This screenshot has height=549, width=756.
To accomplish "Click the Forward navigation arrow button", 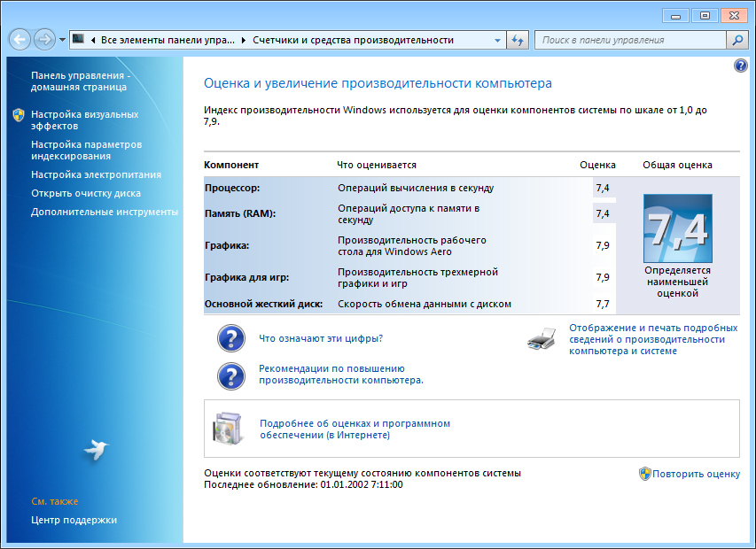I will [44, 40].
